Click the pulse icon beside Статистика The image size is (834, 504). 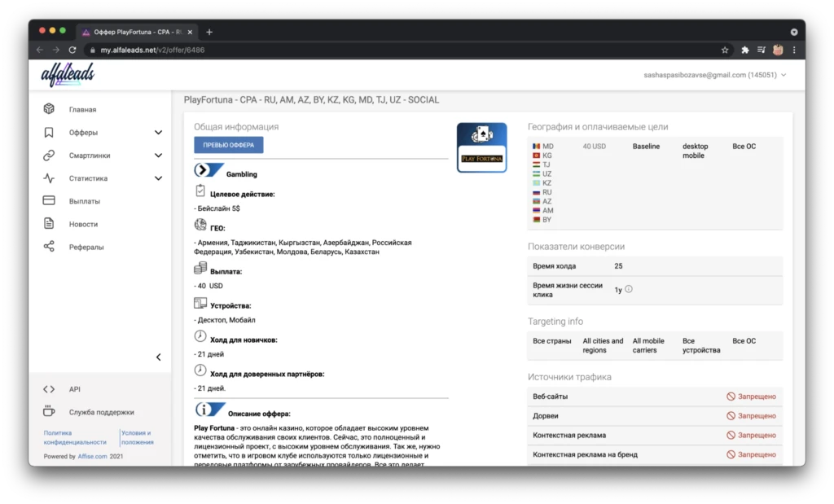point(49,178)
